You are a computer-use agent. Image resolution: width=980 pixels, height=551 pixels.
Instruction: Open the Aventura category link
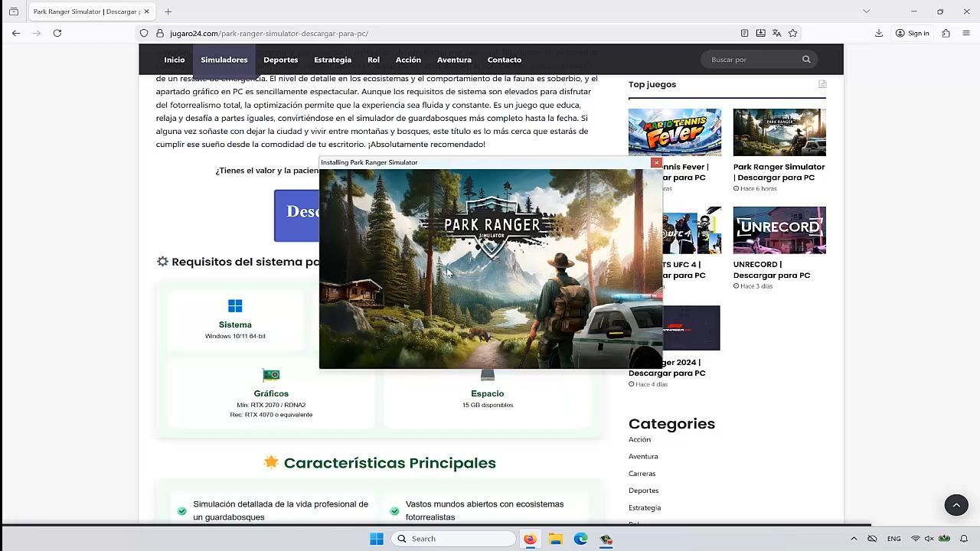click(643, 456)
